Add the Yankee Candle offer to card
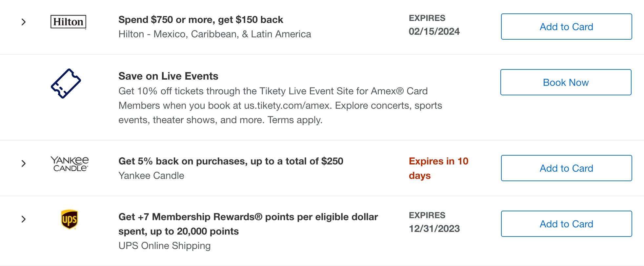Image resolution: width=644 pixels, height=266 pixels. 566,168
